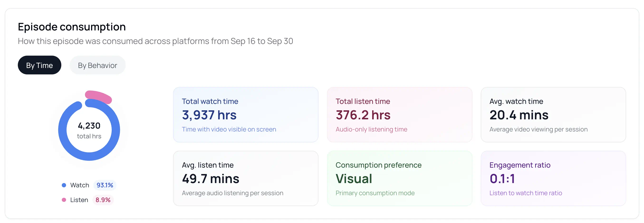Select the 8.9% Listen percentage badge
The image size is (644, 223).
tap(103, 200)
